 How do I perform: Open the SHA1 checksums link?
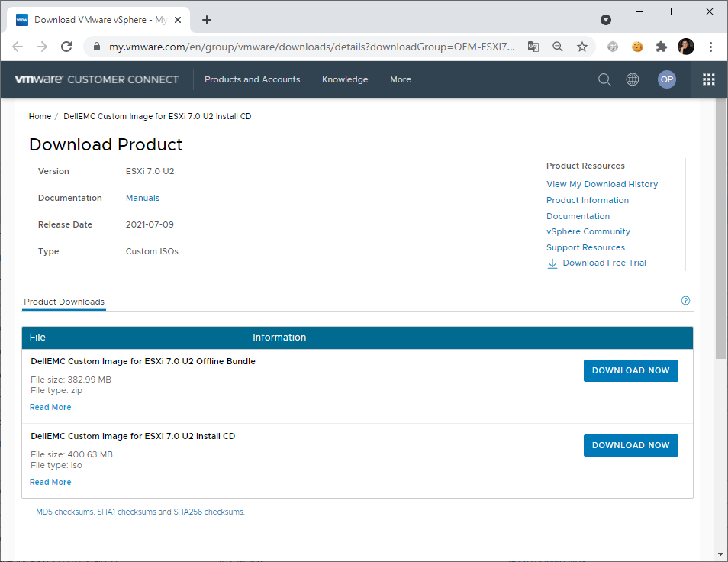127,512
